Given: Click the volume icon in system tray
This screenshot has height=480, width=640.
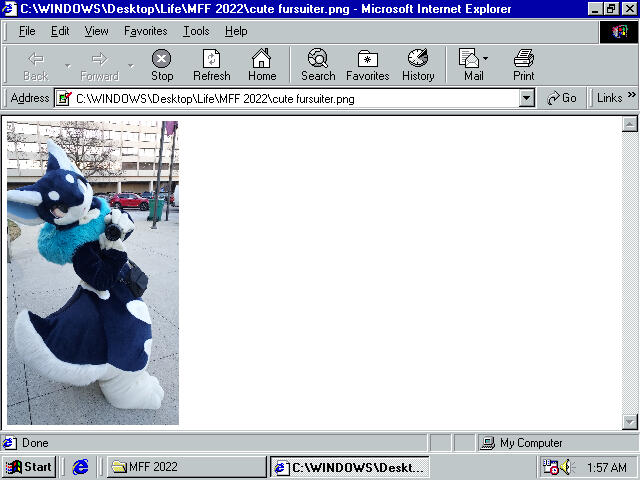Looking at the screenshot, I should [x=567, y=467].
